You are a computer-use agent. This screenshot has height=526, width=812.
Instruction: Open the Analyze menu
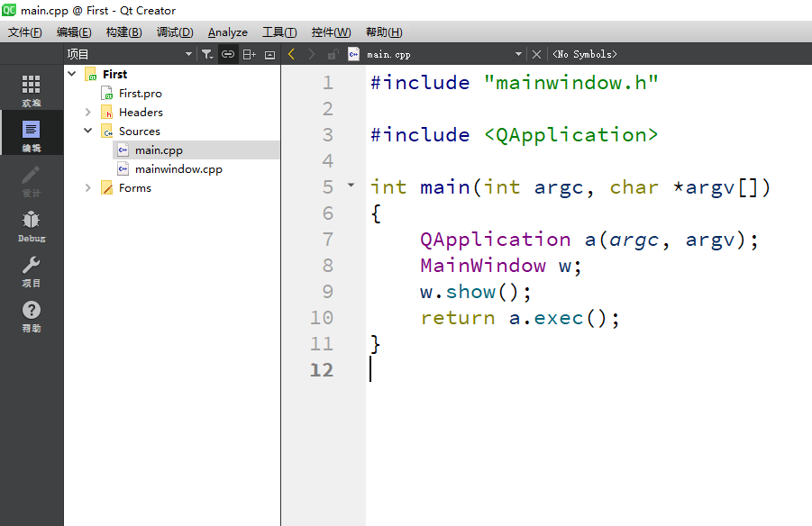[228, 32]
